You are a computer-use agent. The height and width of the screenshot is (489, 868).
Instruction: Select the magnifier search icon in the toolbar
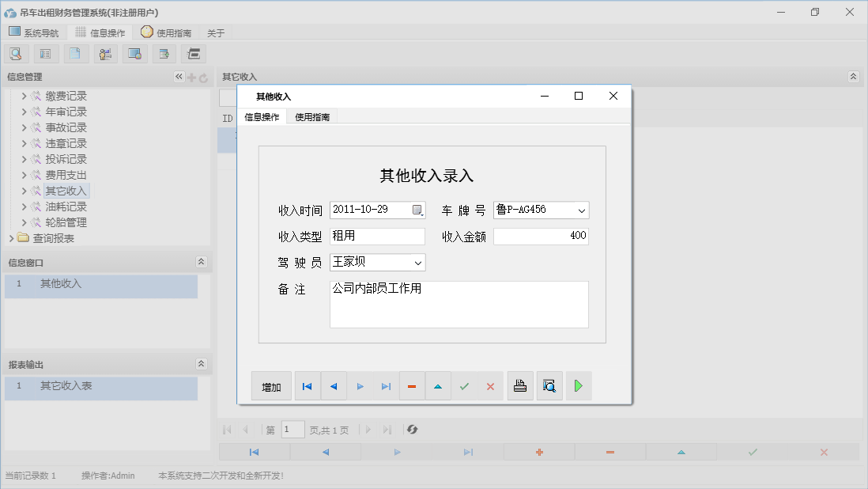16,53
